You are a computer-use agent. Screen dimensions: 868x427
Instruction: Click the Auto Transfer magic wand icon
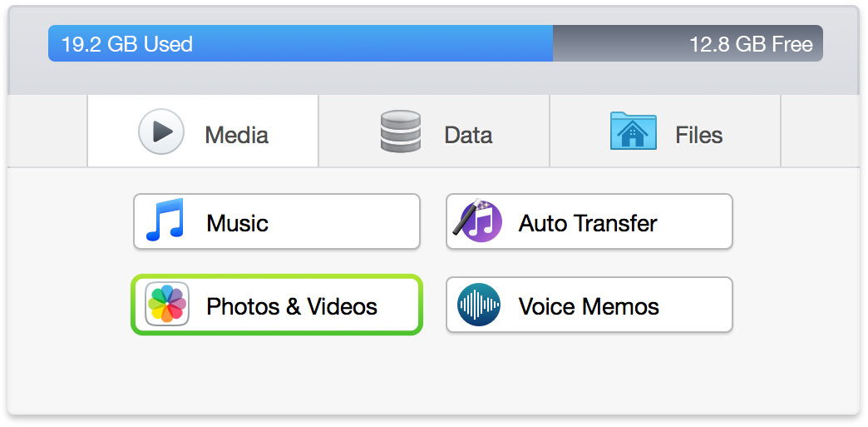478,222
